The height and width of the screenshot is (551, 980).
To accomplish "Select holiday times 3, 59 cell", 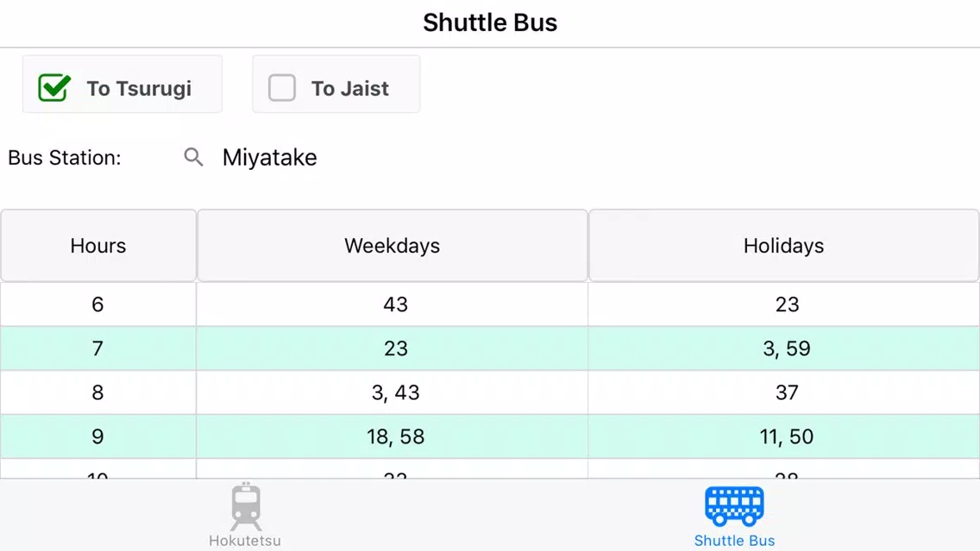I will point(784,348).
